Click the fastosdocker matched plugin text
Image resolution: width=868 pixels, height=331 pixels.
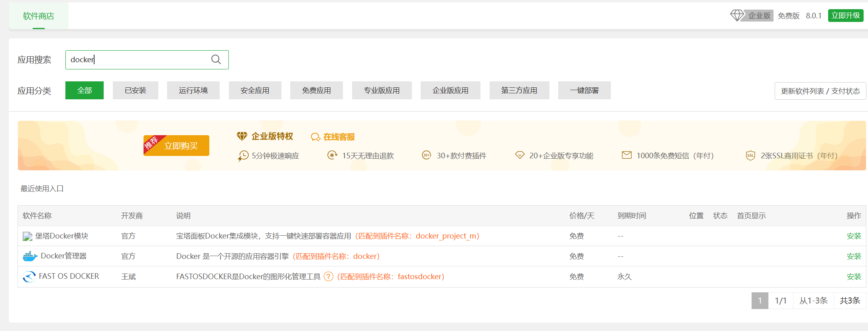419,276
